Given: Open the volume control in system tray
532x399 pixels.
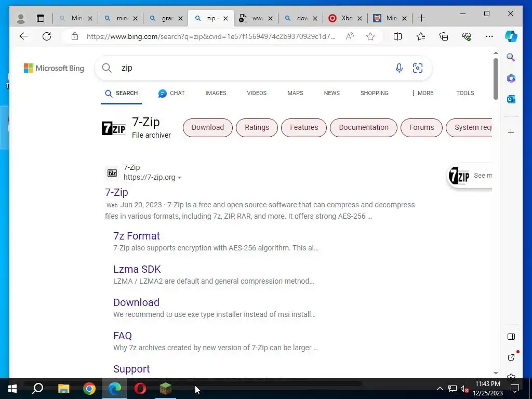Looking at the screenshot, I should point(464,389).
